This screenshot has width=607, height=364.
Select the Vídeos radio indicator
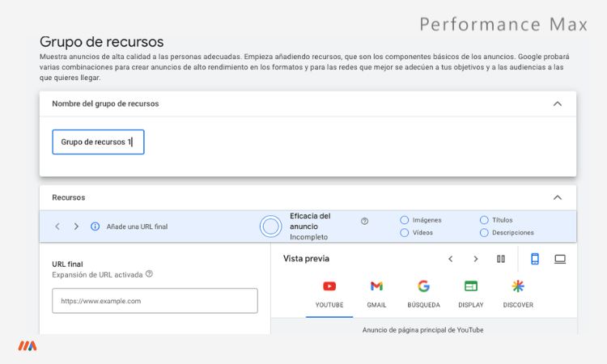click(404, 233)
